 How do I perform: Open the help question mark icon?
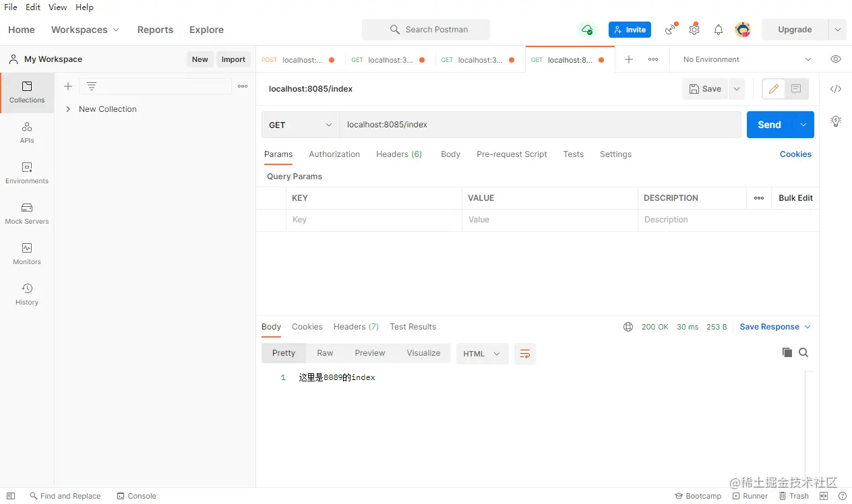(x=843, y=496)
